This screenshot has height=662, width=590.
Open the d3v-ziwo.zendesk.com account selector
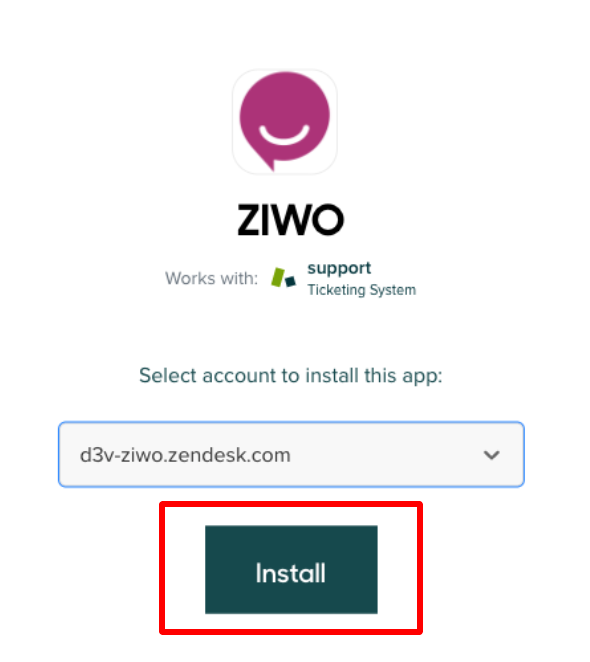pyautogui.click(x=291, y=455)
